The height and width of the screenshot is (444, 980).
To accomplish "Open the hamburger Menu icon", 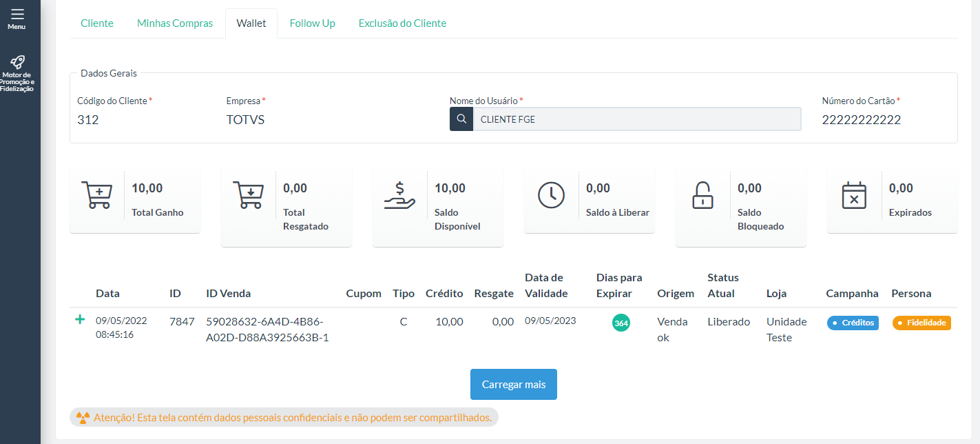I will pyautogui.click(x=17, y=14).
